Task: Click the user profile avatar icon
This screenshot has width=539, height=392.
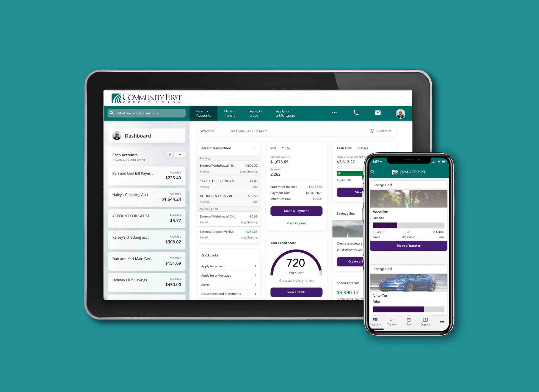Action: click(401, 113)
